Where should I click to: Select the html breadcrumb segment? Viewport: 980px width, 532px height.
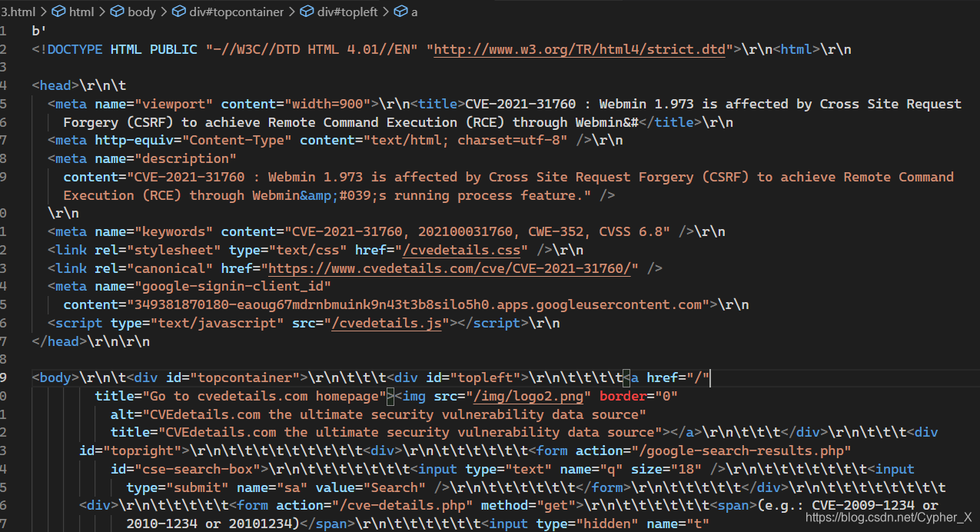point(73,12)
